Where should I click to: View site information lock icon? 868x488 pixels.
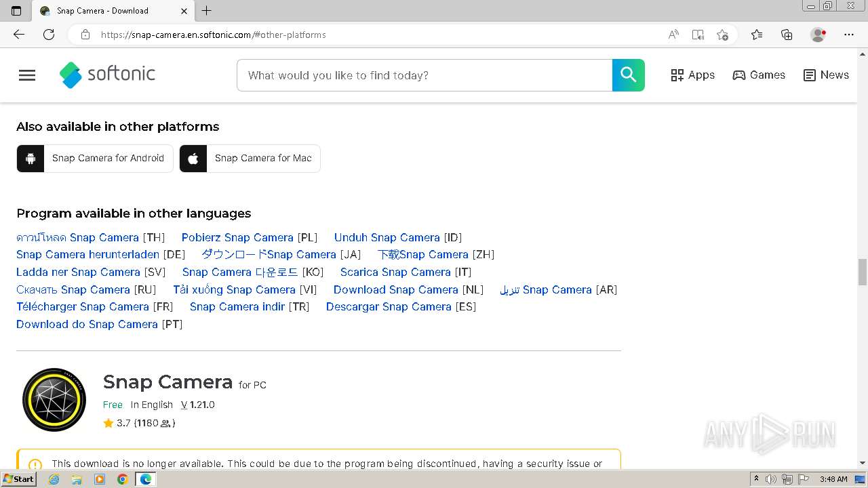(85, 35)
